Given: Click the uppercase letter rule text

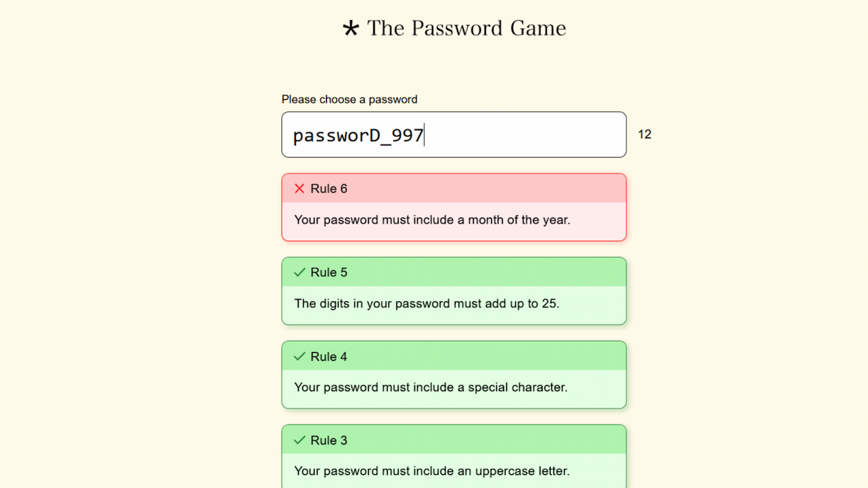Looking at the screenshot, I should pos(432,471).
